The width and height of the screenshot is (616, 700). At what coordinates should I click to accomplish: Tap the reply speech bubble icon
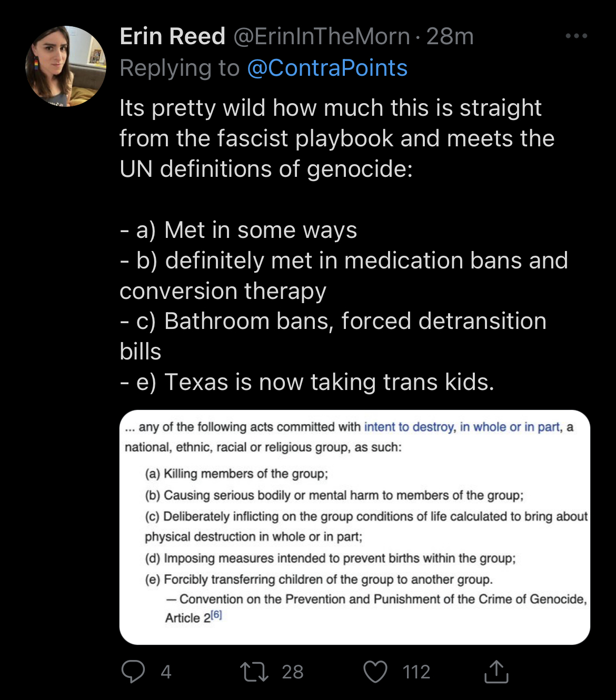click(x=133, y=672)
